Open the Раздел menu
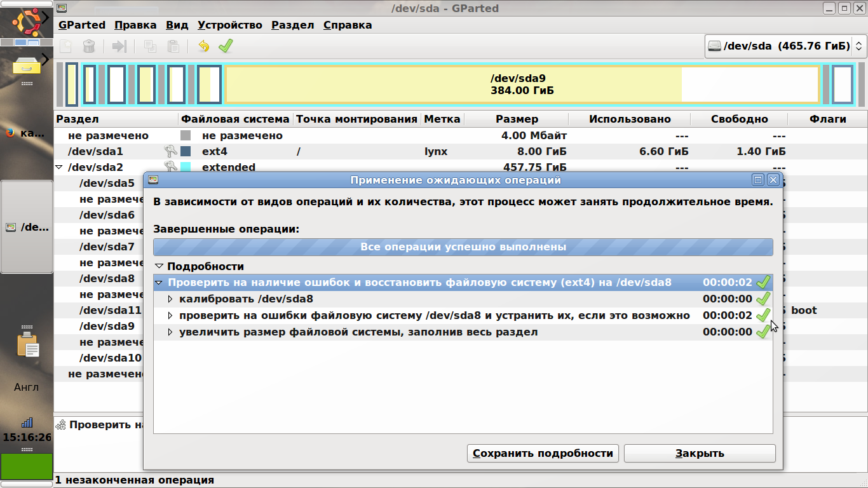Viewport: 868px width, 488px height. point(293,25)
